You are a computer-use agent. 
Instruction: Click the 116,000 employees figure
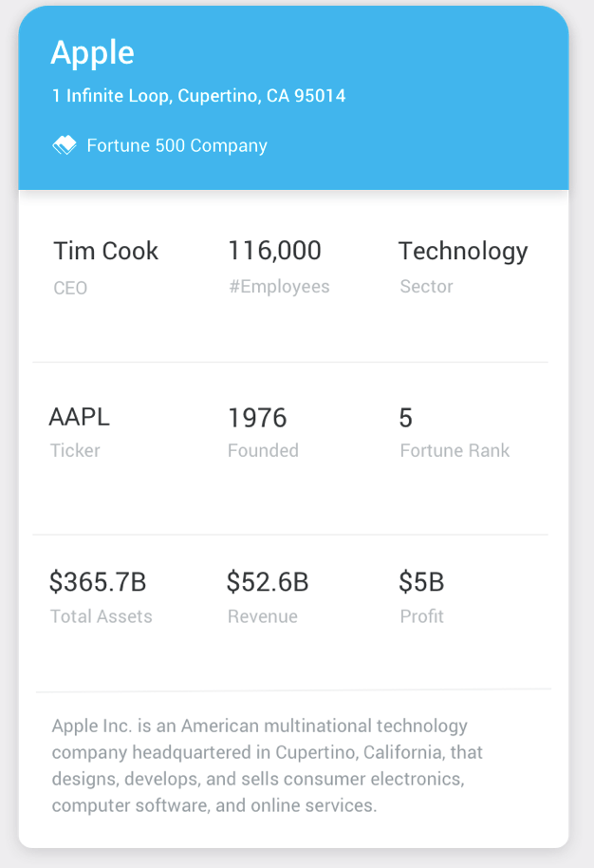tap(274, 251)
